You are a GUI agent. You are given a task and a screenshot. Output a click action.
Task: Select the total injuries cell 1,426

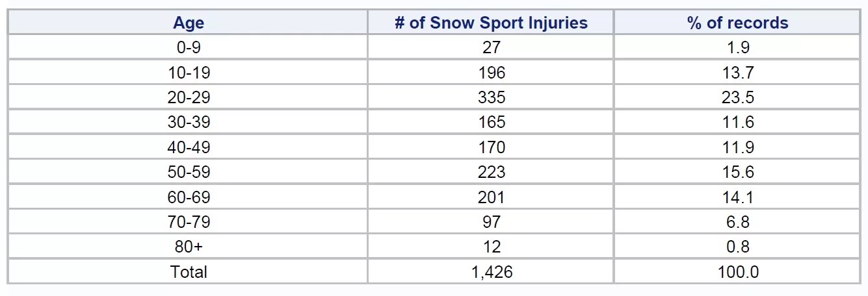pyautogui.click(x=491, y=271)
